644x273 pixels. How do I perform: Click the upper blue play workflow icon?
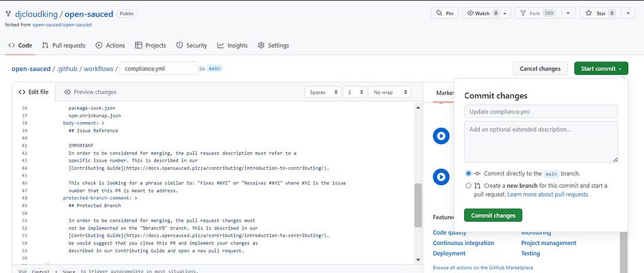click(x=441, y=136)
